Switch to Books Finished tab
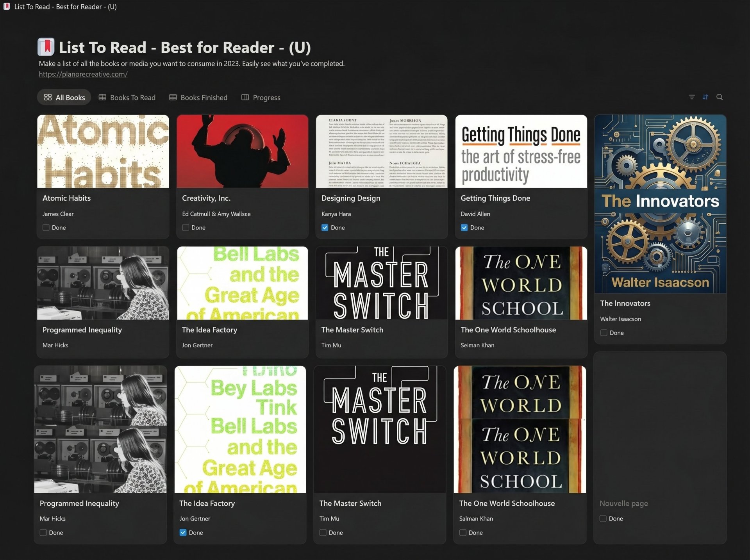 pos(204,98)
